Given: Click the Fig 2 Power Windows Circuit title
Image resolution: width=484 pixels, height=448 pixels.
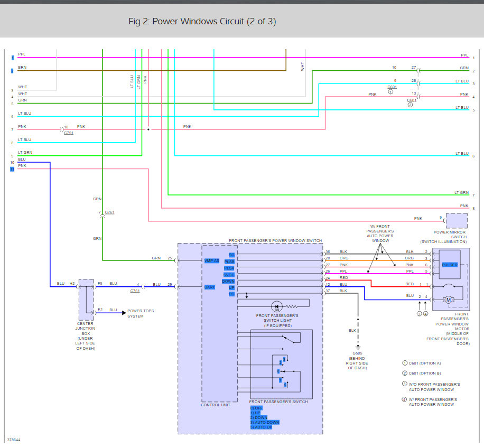Looking at the screenshot, I should (202, 21).
